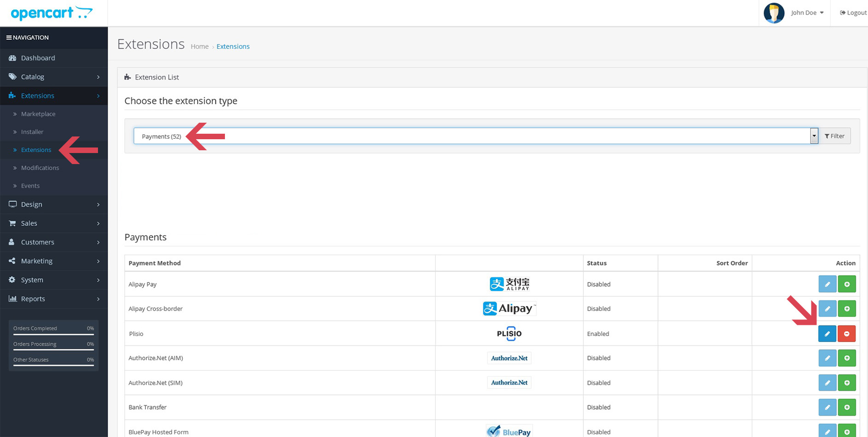Image resolution: width=868 pixels, height=437 pixels.
Task: Click the Extensions puzzle icon in sidebar
Action: click(x=12, y=96)
